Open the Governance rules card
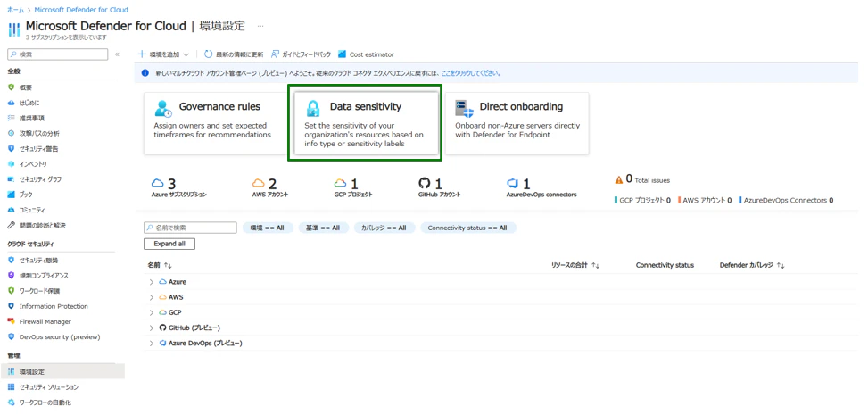The width and height of the screenshot is (868, 415). (215, 123)
